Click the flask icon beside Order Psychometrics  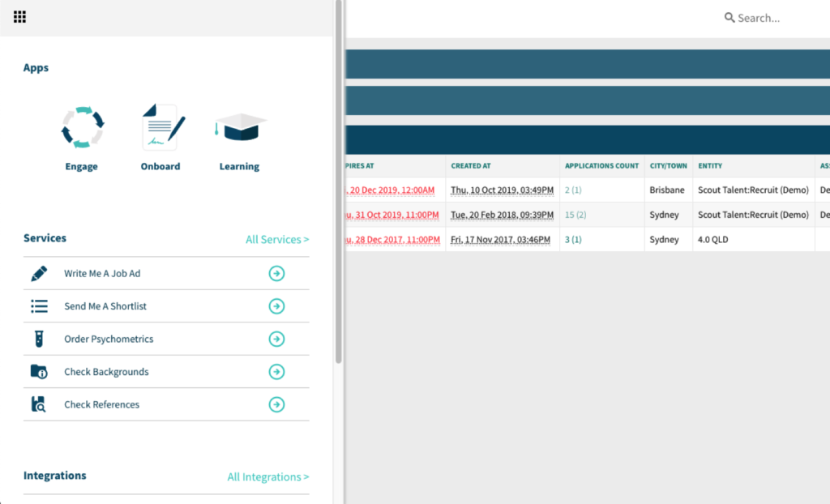coord(37,339)
